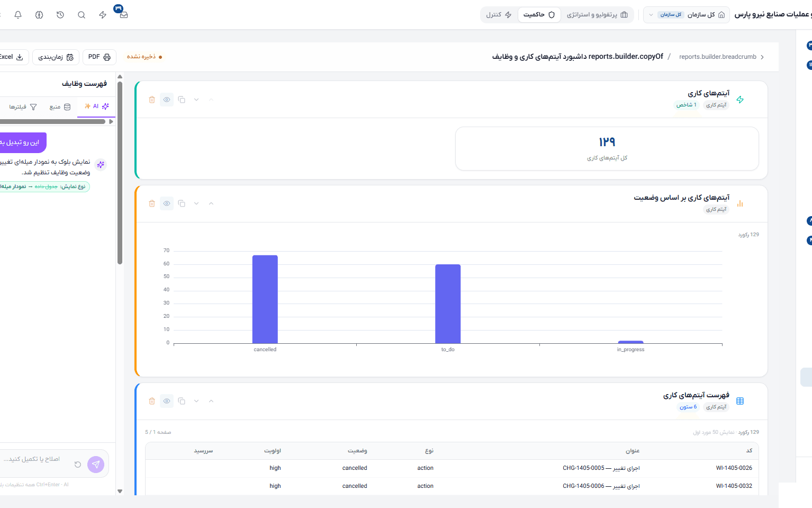
Task: Open the search magnifier icon
Action: [82, 15]
